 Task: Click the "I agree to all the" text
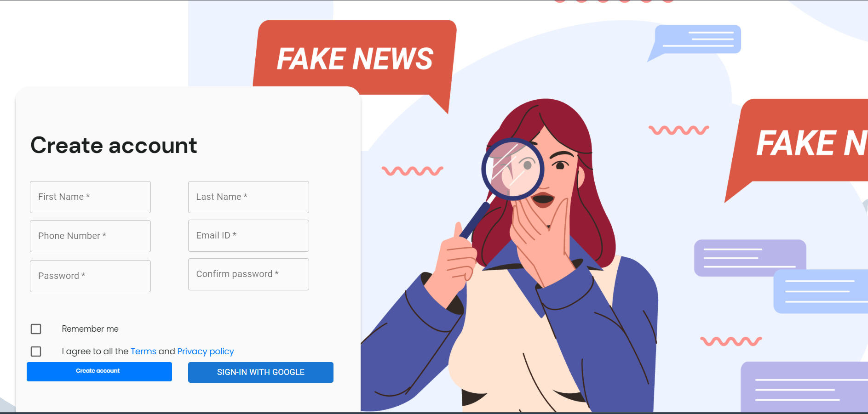(95, 352)
